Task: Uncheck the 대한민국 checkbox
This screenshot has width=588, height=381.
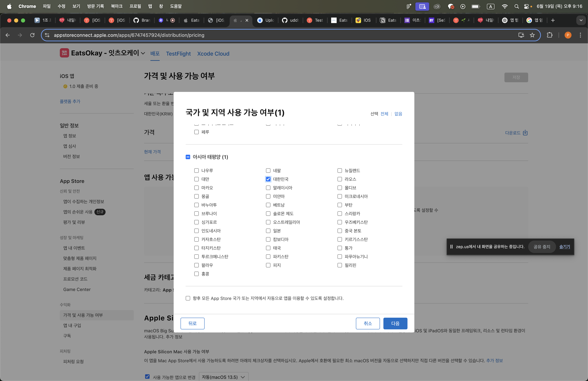Action: pos(268,179)
